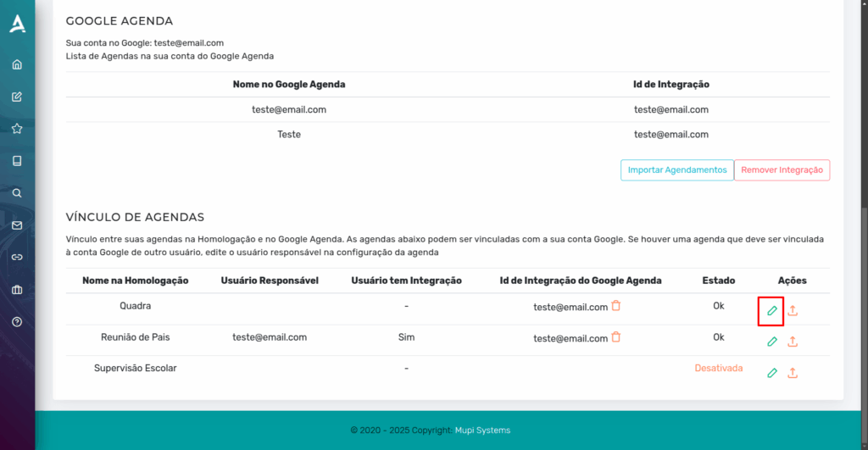
Task: Click the Id de Integração do Google Agenda header
Action: pos(581,281)
